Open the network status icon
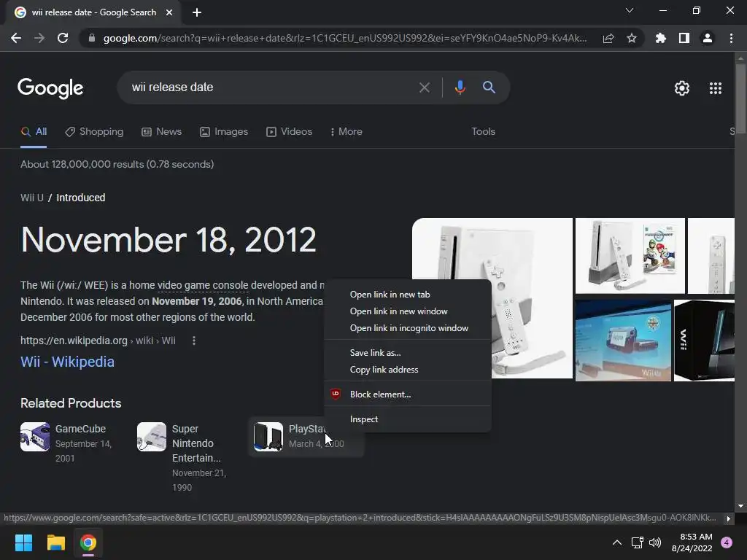Viewport: 747px width, 560px height. point(637,542)
